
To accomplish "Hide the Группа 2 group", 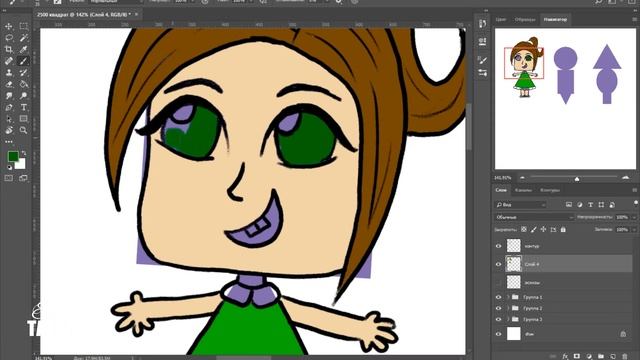I will [x=498, y=308].
